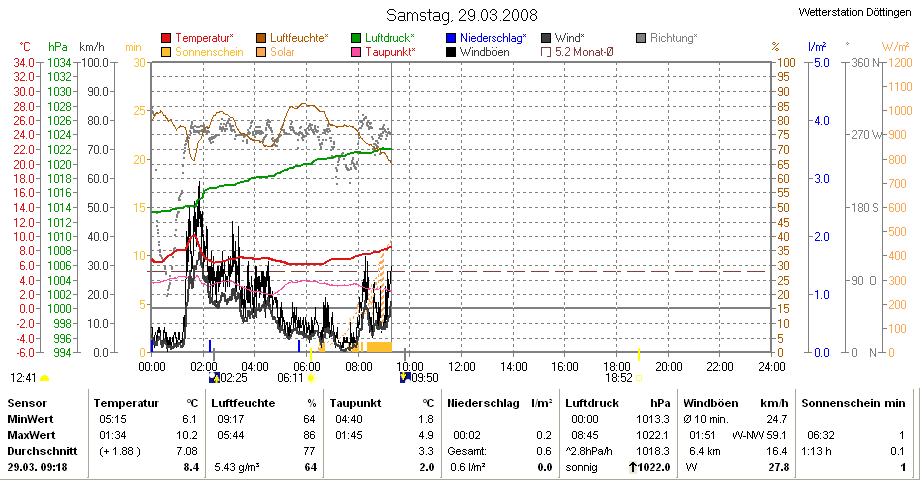Click the pressure trend arrow beside 1022.0
920x480 pixels.
[606, 467]
